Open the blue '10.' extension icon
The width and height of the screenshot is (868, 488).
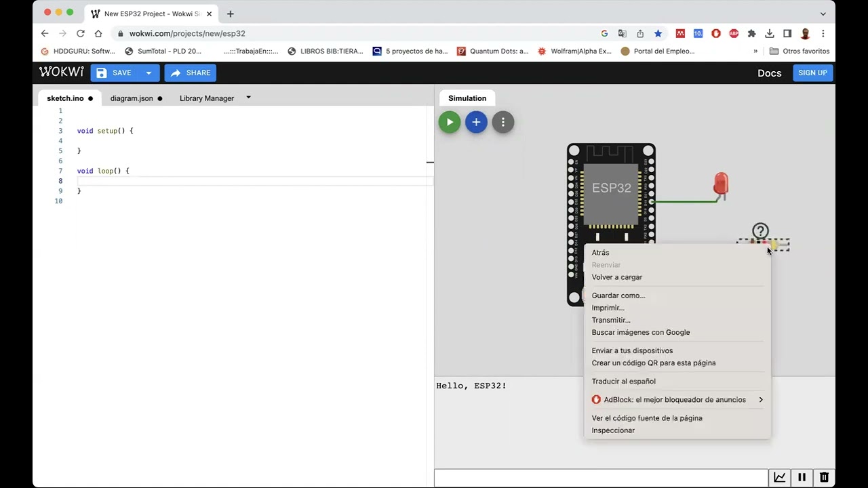(x=698, y=33)
